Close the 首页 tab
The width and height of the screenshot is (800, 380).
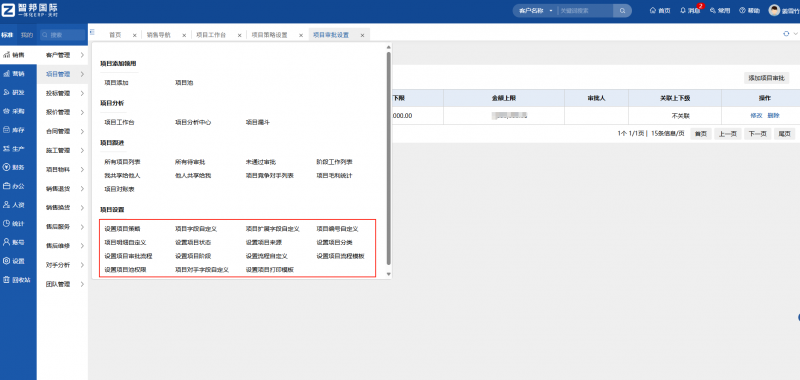(134, 36)
